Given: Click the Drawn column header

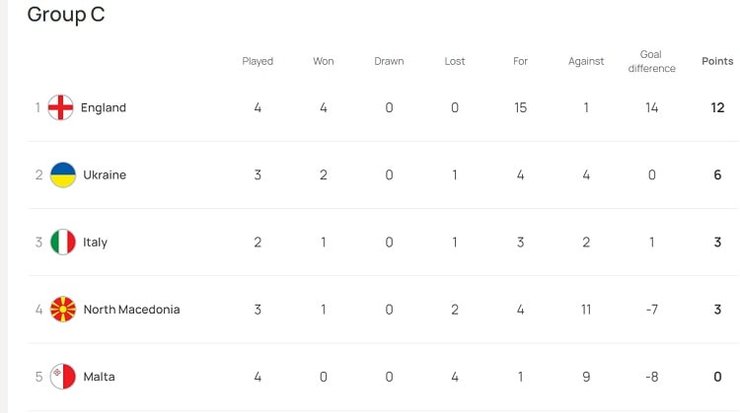Looking at the screenshot, I should [x=389, y=61].
